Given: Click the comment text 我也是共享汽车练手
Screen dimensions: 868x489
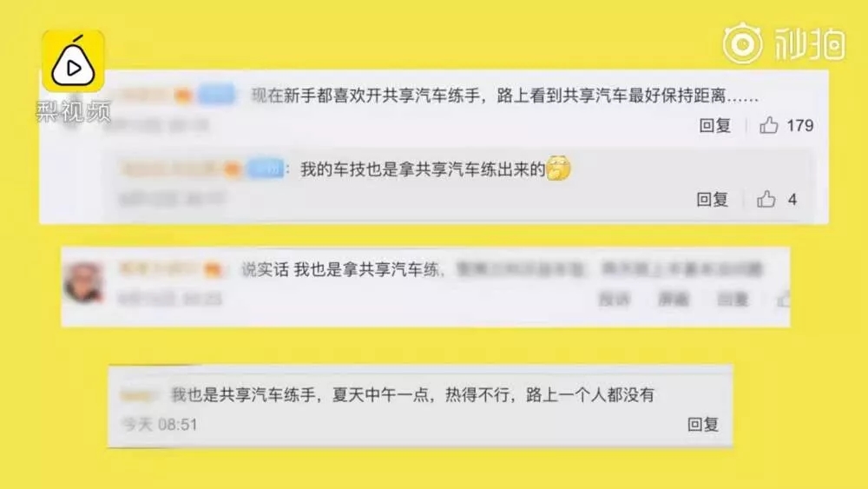Looking at the screenshot, I should tap(244, 395).
